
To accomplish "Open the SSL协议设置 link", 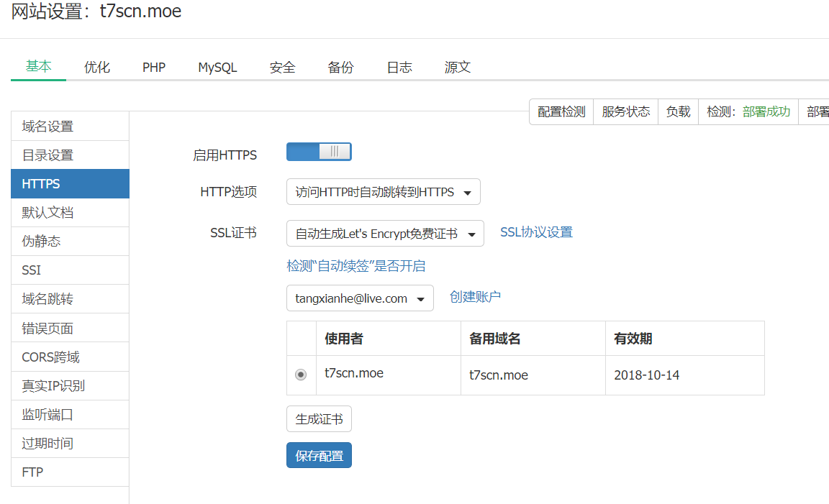I will coord(536,232).
